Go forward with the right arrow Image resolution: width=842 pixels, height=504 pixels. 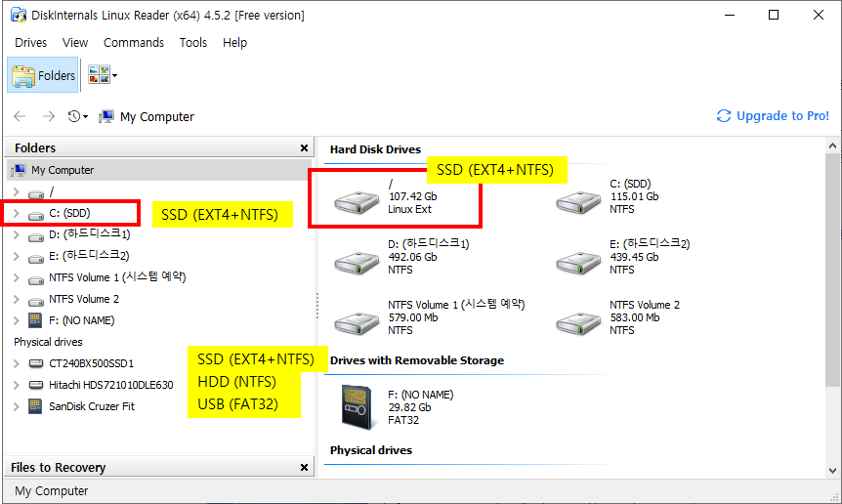click(49, 116)
